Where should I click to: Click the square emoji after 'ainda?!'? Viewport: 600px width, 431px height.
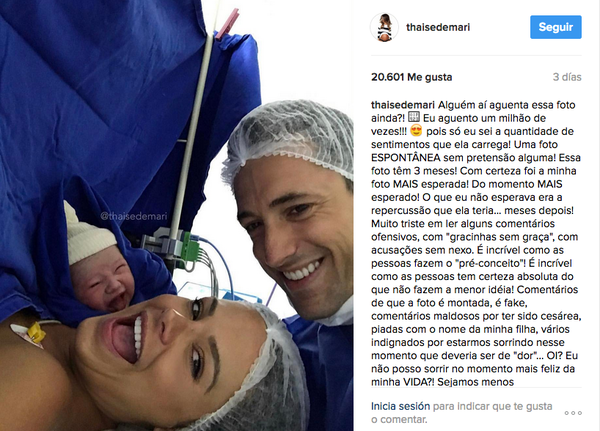coord(414,117)
